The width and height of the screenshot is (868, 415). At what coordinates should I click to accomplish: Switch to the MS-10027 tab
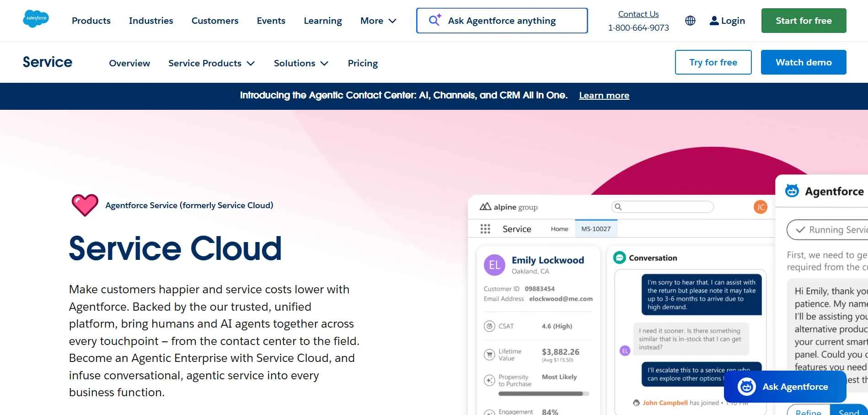[596, 229]
